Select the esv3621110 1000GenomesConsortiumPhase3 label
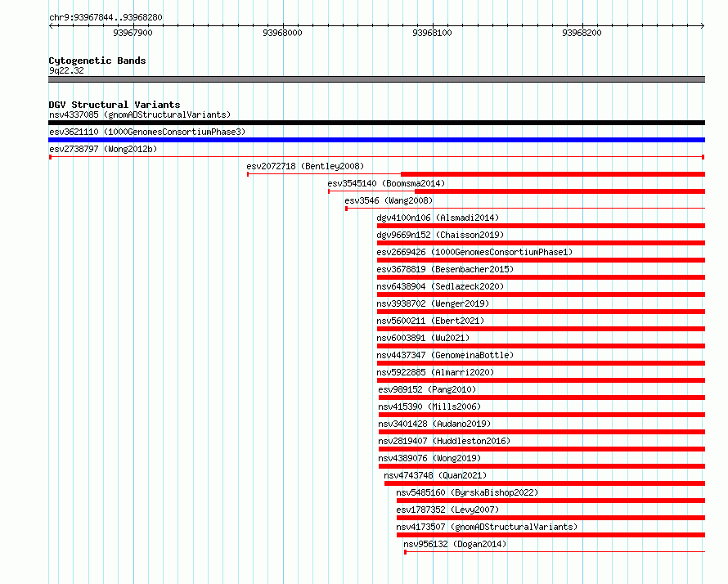Screen dimensions: 728x584 [x=147, y=132]
